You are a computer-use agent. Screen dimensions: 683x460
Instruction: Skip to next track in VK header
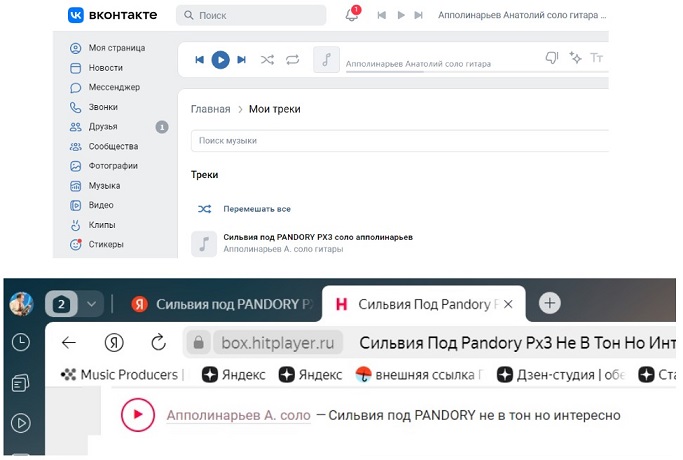pos(419,15)
